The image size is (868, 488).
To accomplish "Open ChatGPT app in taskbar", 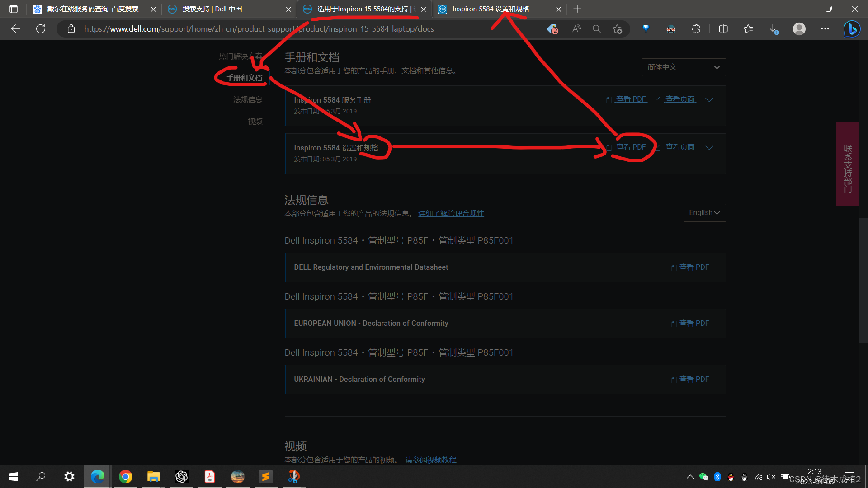I will 182,476.
